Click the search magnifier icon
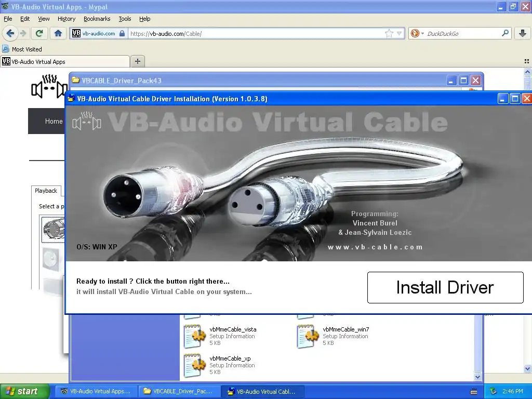This screenshot has height=399, width=532. point(505,33)
